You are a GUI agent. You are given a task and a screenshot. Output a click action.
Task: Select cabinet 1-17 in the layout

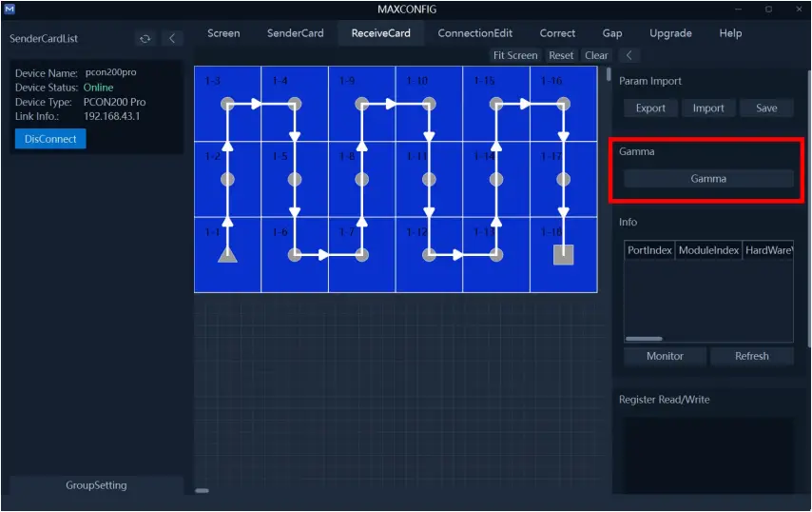click(x=564, y=179)
